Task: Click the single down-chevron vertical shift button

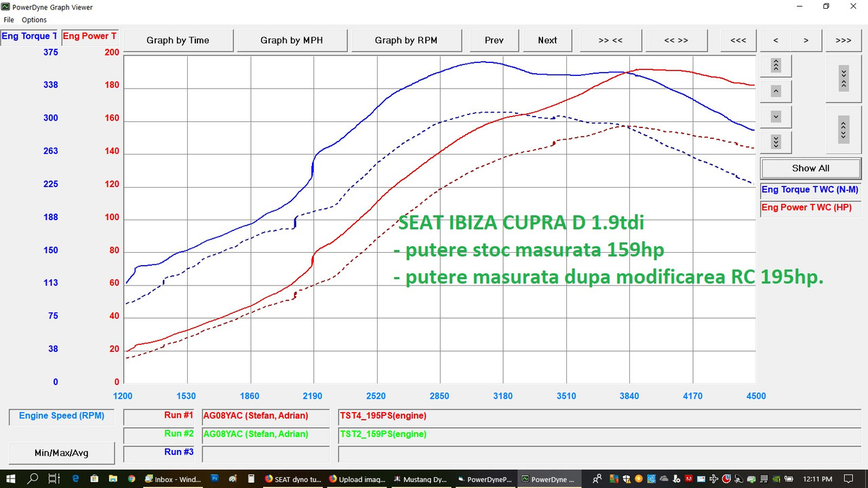Action: click(776, 117)
